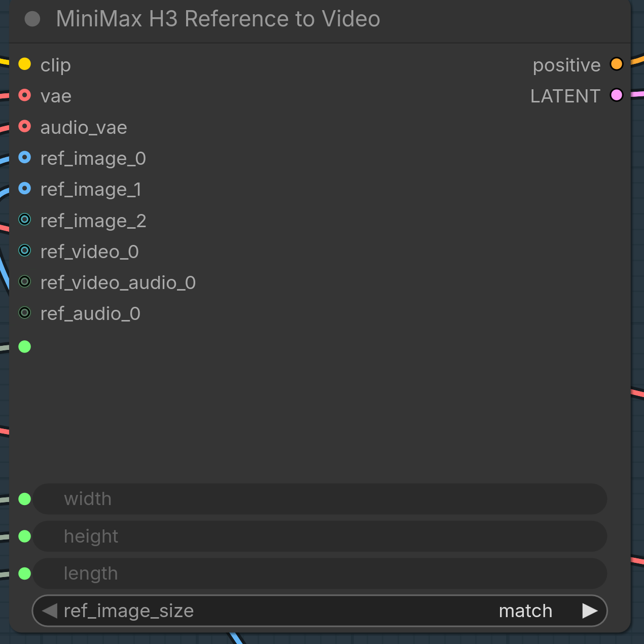Click the LATENT output label
Screen dimensions: 644x644
[565, 96]
